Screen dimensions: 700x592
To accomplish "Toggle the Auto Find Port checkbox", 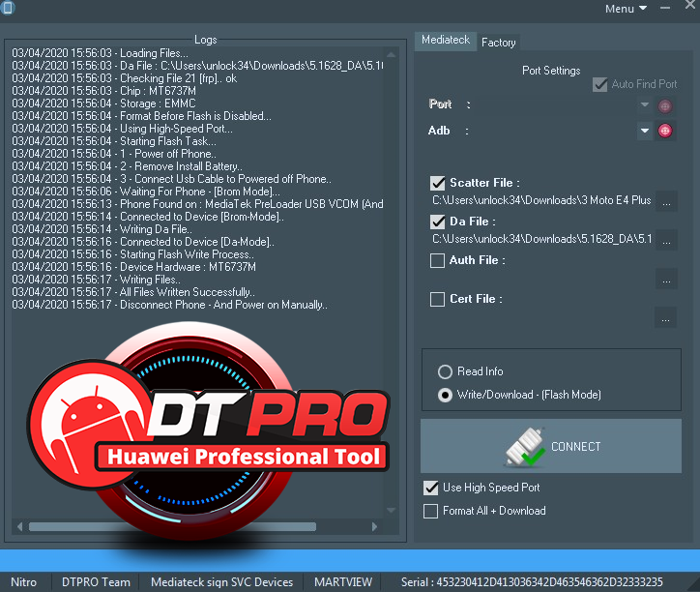I will [599, 84].
